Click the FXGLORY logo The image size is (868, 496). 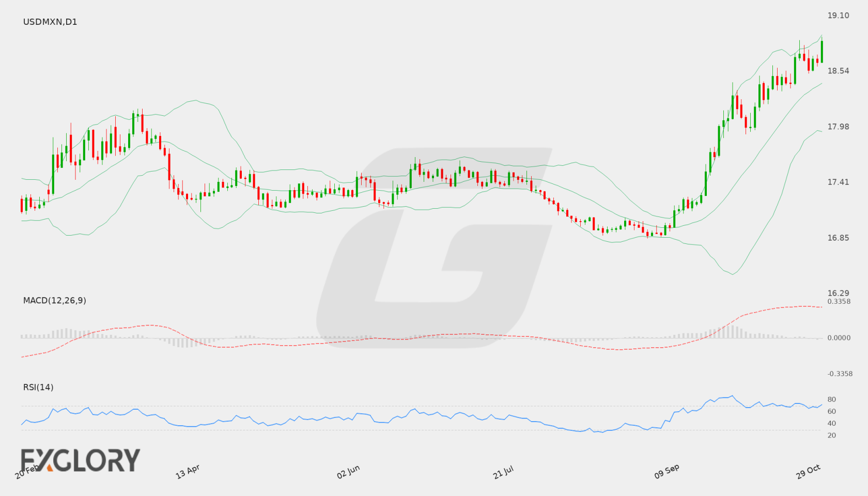pyautogui.click(x=80, y=460)
